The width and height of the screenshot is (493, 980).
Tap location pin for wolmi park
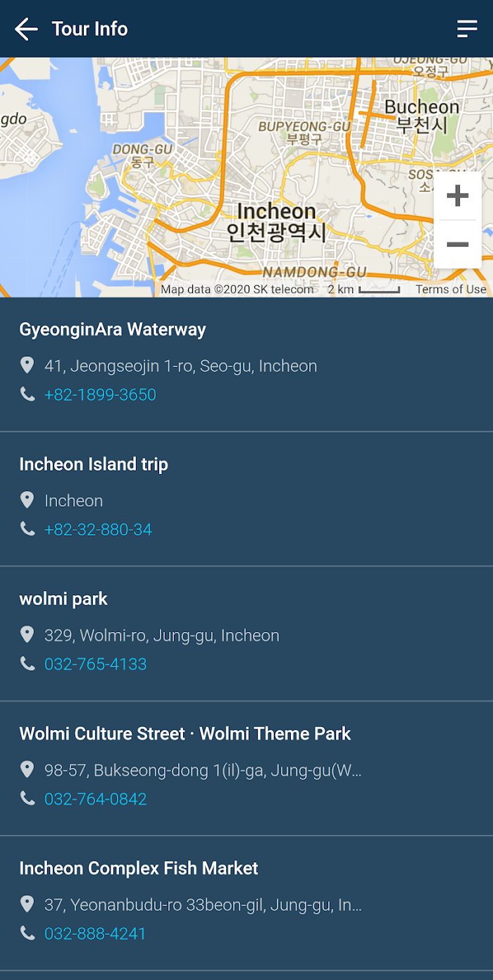[x=27, y=635]
